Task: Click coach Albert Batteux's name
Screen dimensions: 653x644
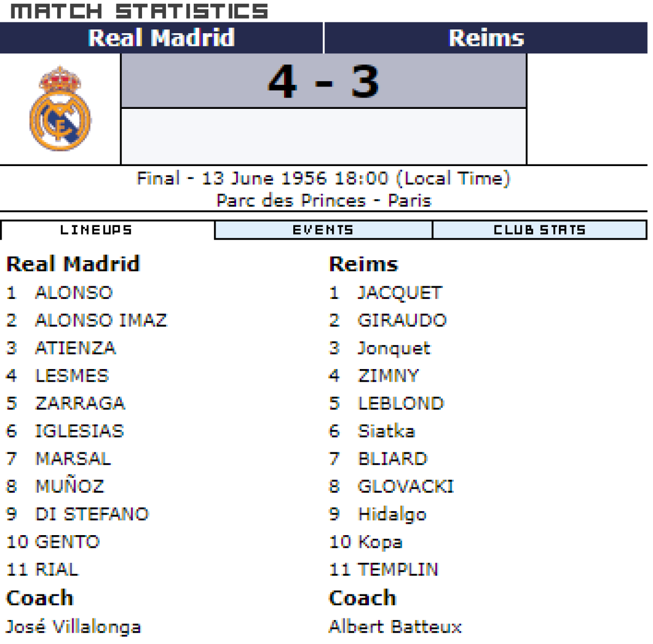Action: (395, 627)
